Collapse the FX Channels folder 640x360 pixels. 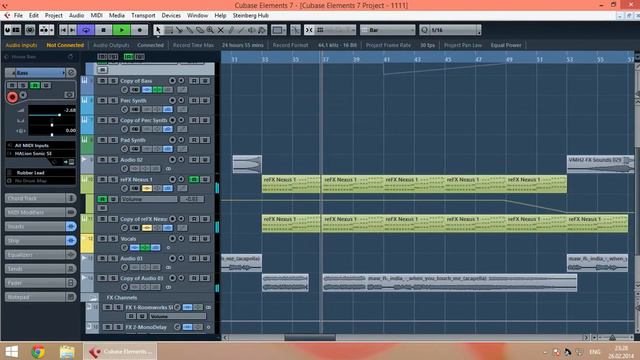tap(93, 298)
